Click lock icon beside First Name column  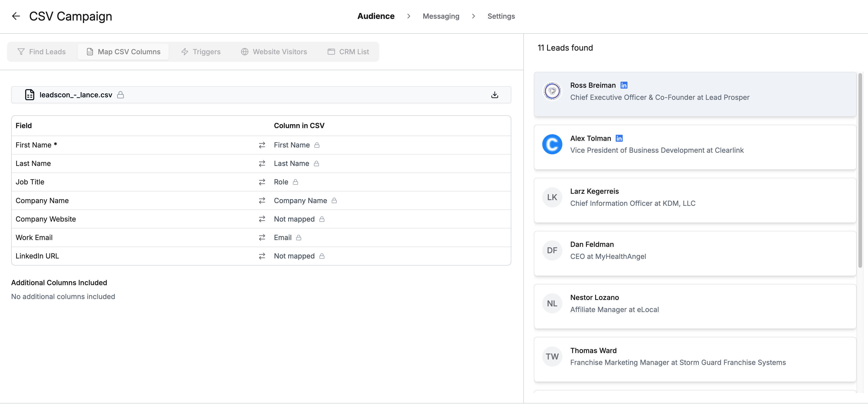coord(317,145)
